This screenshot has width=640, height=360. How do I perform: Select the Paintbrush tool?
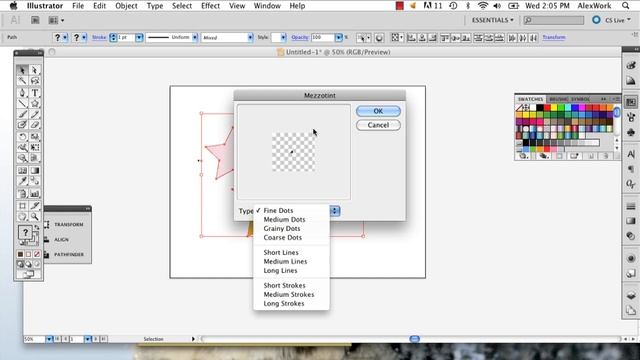click(22, 114)
